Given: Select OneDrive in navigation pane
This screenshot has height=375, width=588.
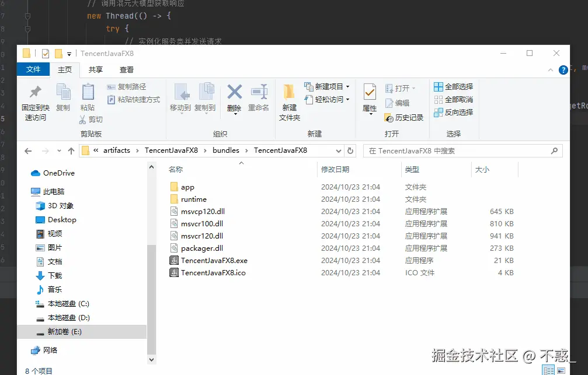Looking at the screenshot, I should tap(53, 173).
